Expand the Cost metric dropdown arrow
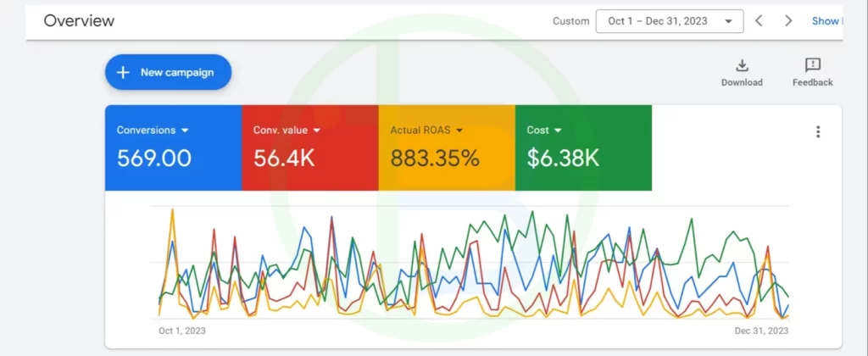868x356 pixels. point(557,131)
